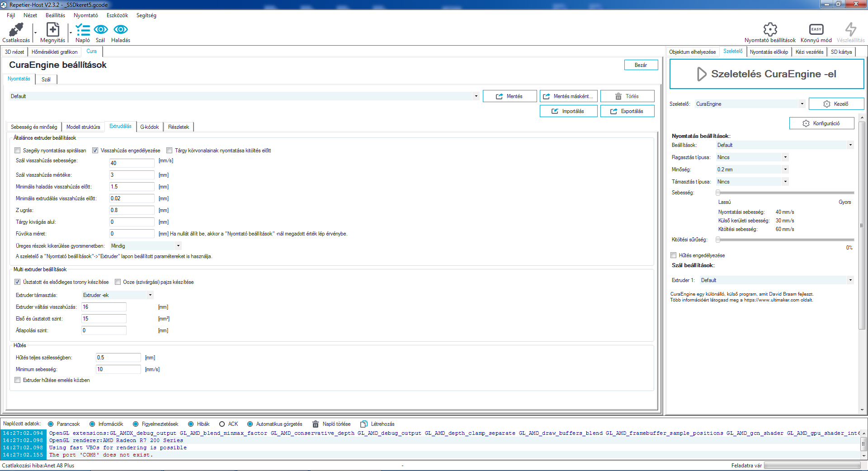Open Támasztás típusa dropdown

[x=752, y=182]
